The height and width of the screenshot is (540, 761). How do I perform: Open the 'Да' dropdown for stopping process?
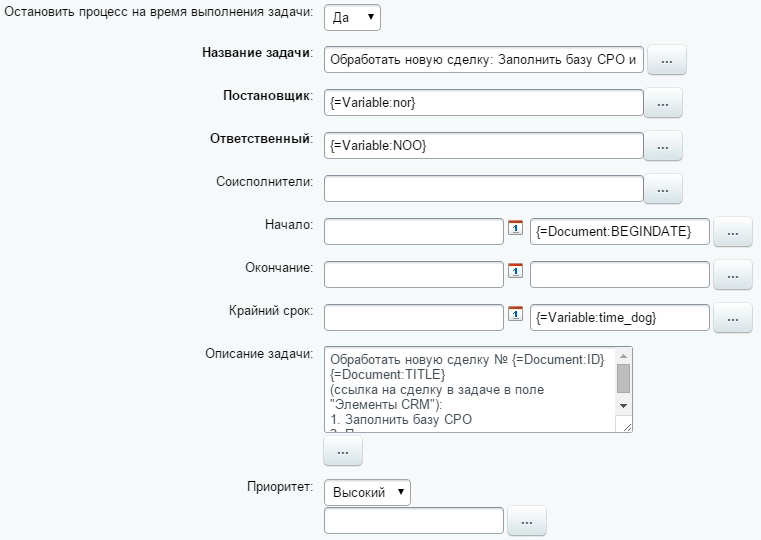tap(352, 18)
